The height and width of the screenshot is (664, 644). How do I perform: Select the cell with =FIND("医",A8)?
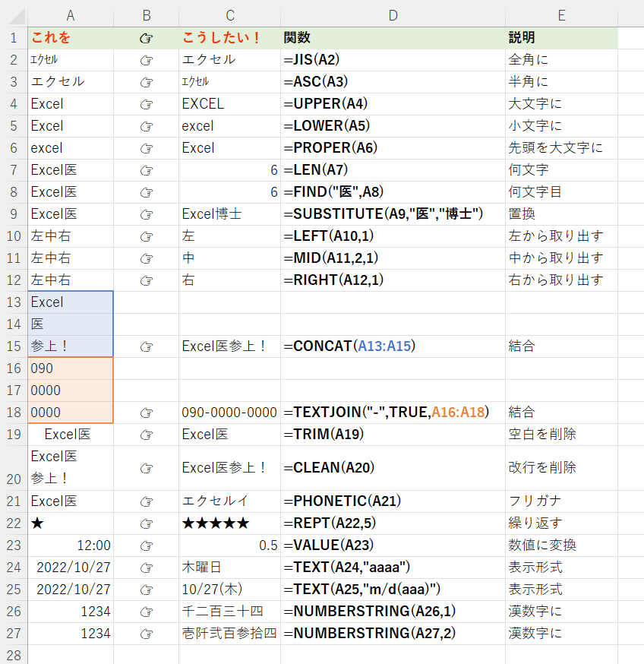click(x=393, y=192)
